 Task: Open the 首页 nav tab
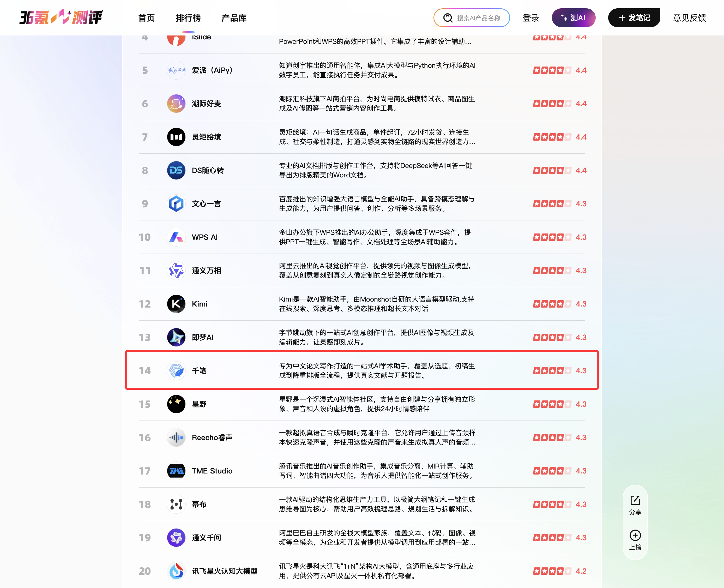(147, 18)
